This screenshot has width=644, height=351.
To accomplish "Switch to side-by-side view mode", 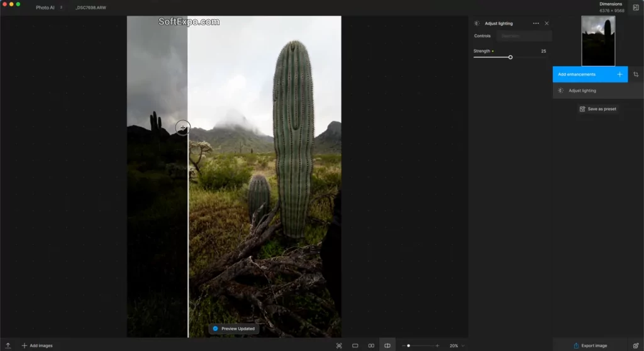I will (x=371, y=346).
